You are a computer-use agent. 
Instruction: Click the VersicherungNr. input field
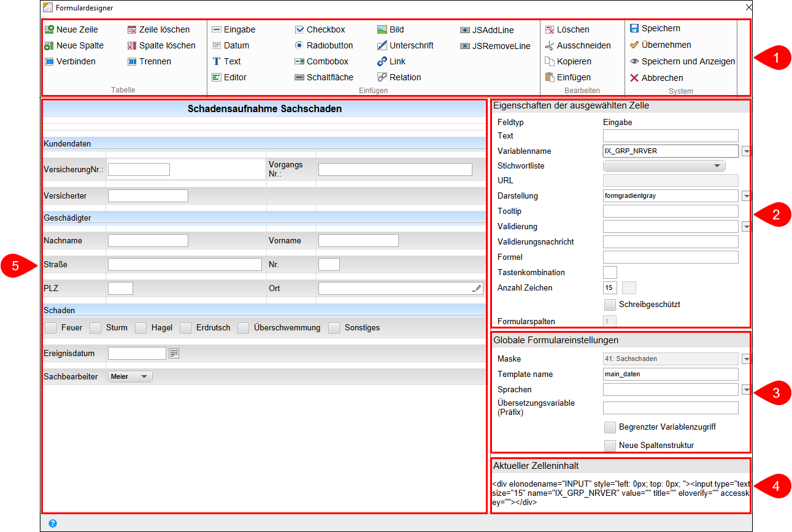coord(139,170)
